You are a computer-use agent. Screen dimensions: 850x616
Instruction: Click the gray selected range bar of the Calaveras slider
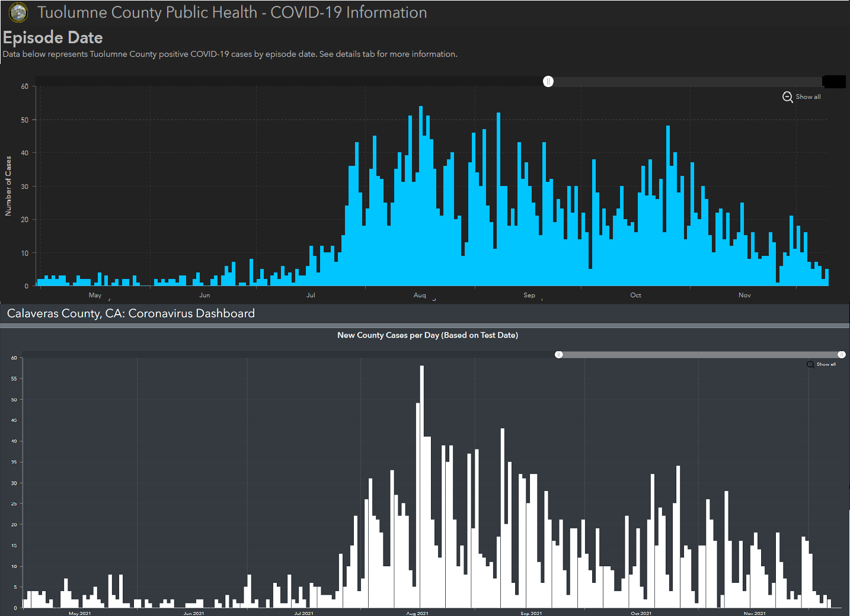(x=700, y=355)
